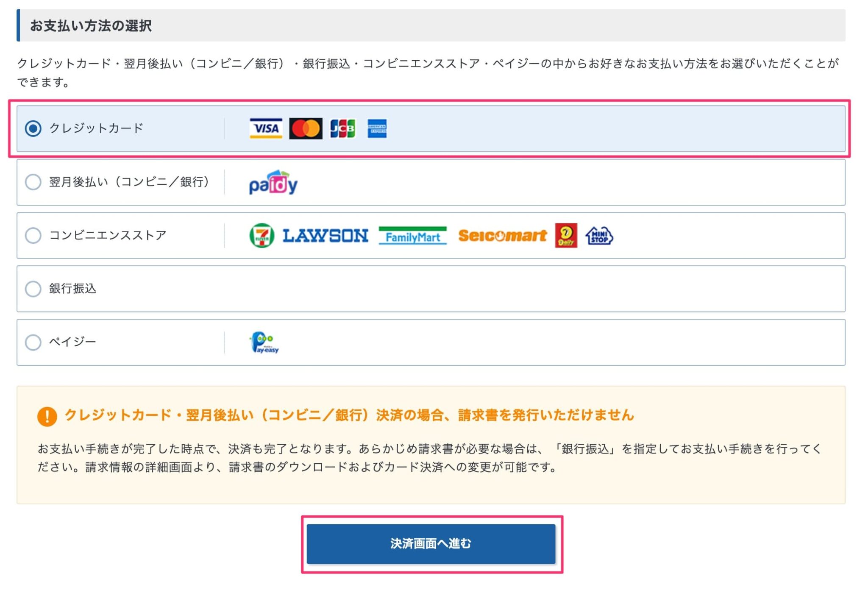
Task: Select the クレジットカード payment option
Action: (33, 128)
